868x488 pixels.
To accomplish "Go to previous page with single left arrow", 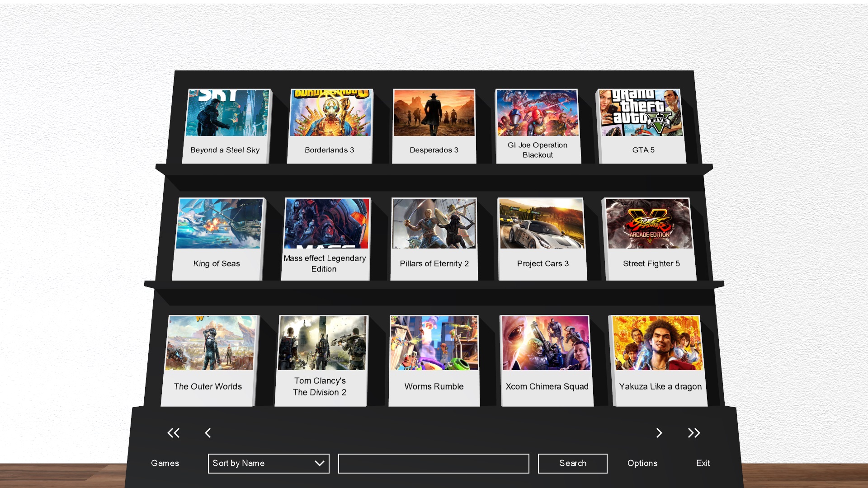I will tap(208, 433).
